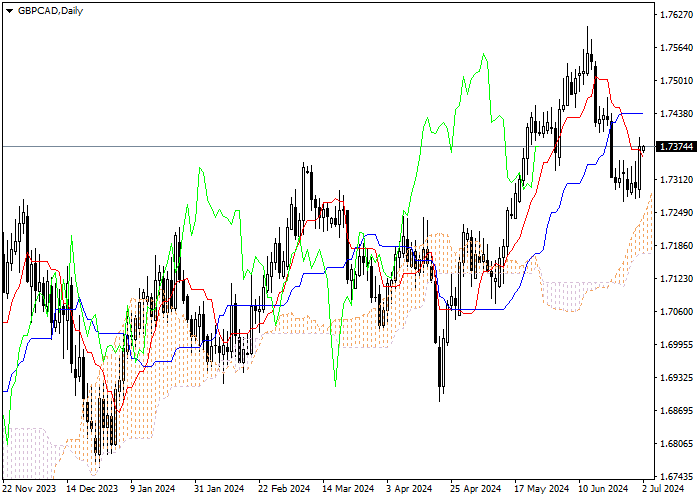The image size is (700, 500).
Task: Click price scale value 1.75010
Action: point(677,81)
